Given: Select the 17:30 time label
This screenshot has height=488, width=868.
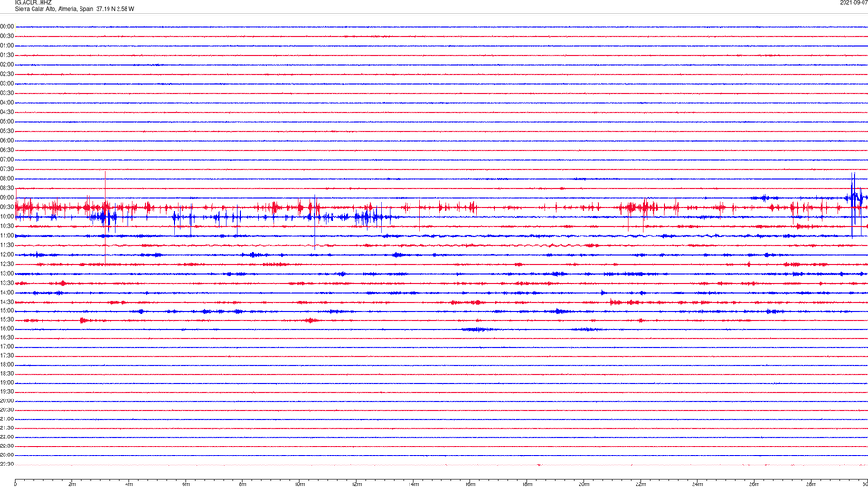Looking at the screenshot, I should pos(6,356).
